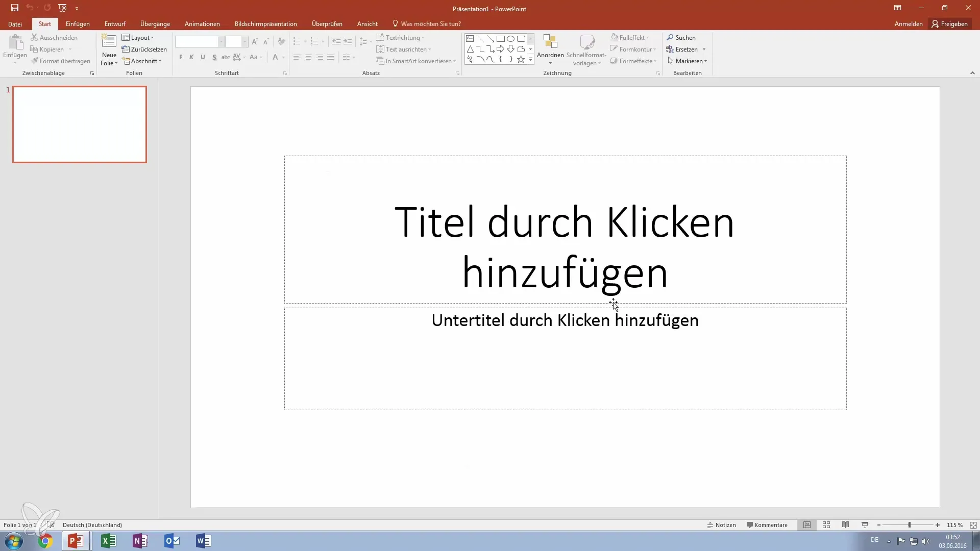Click the Save icon in quick access toolbar
980x551 pixels.
coord(15,8)
